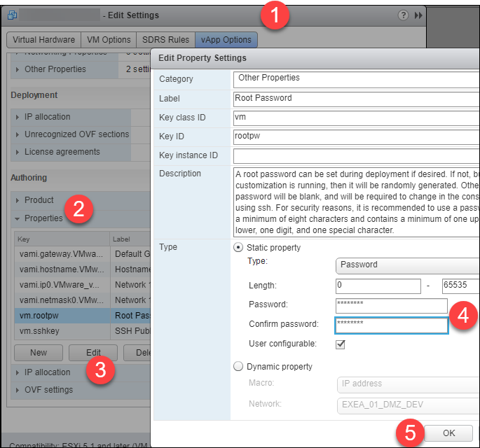480x448 pixels.
Task: Switch to the Virtual Hardware tab
Action: (x=43, y=40)
